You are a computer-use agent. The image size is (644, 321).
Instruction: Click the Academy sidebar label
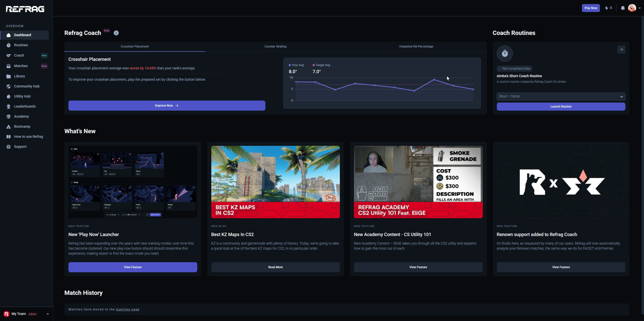click(22, 116)
